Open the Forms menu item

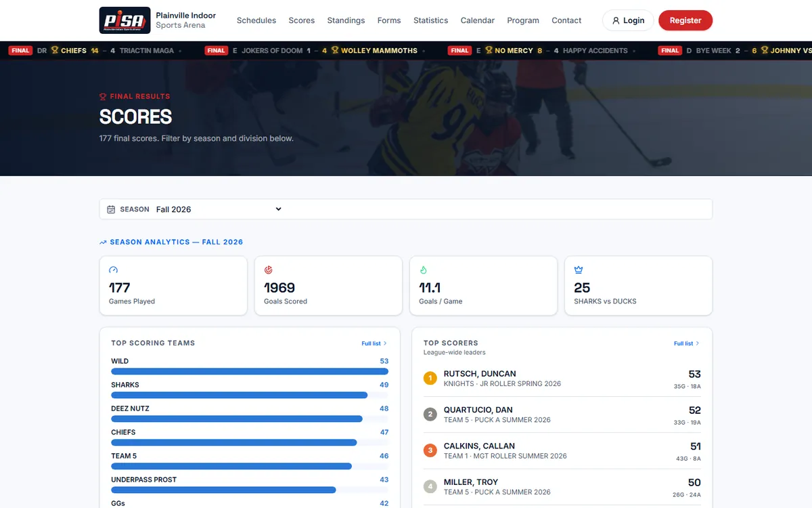pyautogui.click(x=389, y=20)
